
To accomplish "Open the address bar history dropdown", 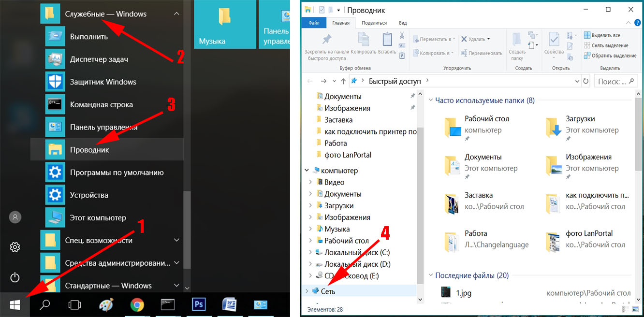I will pos(577,81).
